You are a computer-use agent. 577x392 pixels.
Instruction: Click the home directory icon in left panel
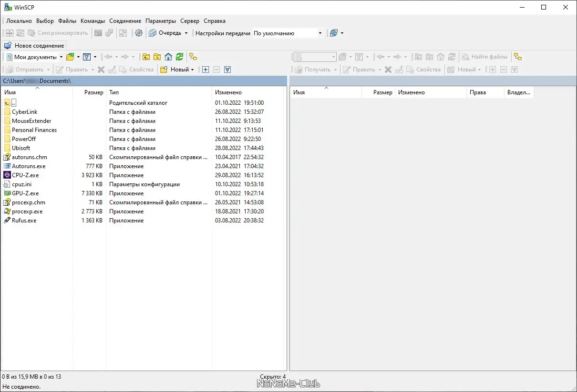tap(168, 57)
